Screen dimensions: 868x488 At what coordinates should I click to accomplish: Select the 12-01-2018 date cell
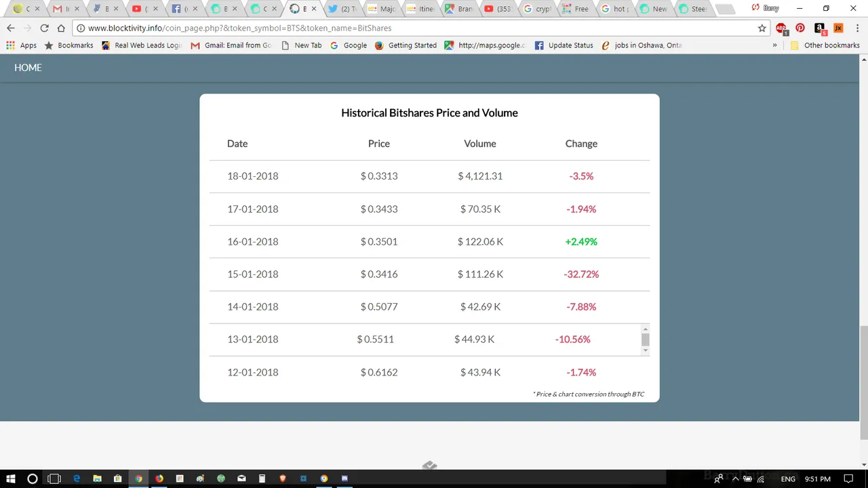coord(253,372)
